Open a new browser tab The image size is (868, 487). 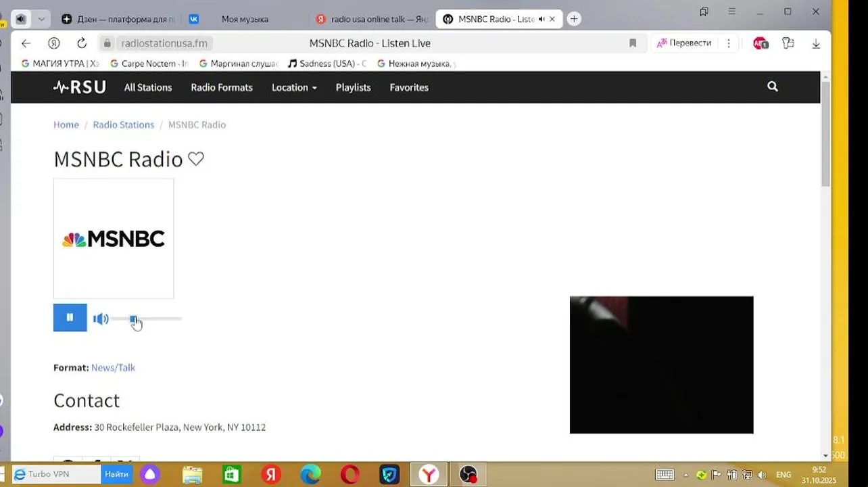point(574,19)
